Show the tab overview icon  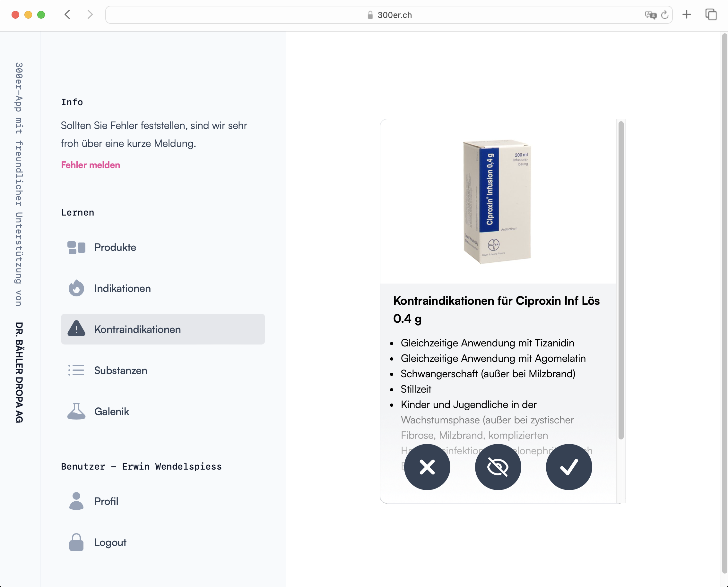click(x=711, y=14)
